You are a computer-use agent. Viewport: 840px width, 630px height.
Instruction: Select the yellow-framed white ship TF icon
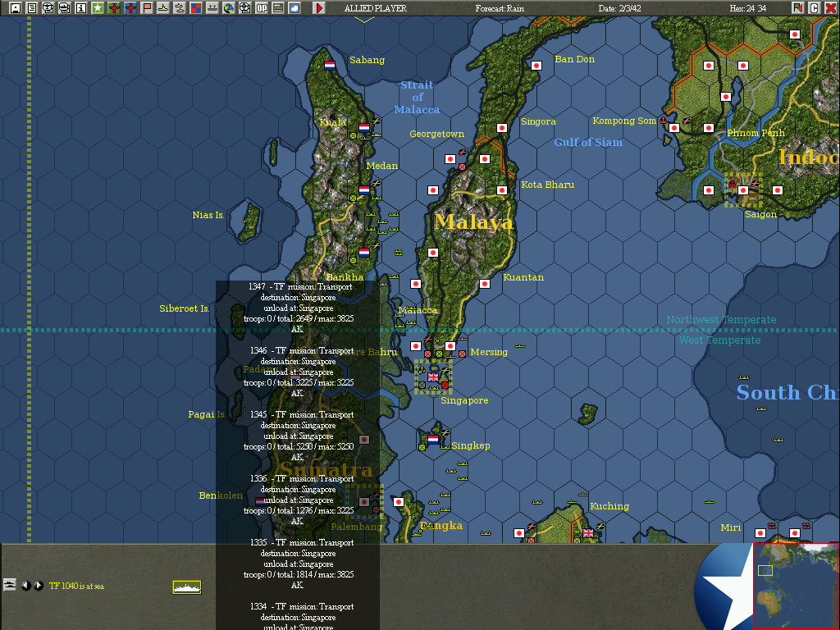[187, 587]
